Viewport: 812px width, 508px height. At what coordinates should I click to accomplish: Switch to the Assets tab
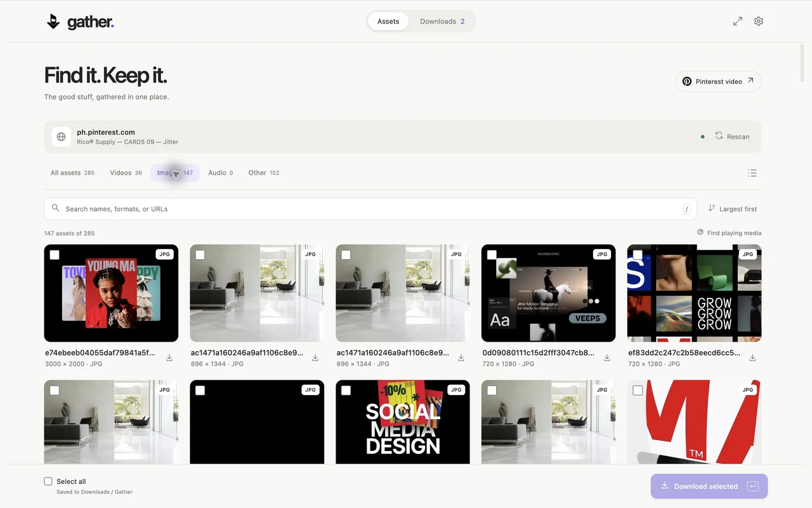click(388, 22)
